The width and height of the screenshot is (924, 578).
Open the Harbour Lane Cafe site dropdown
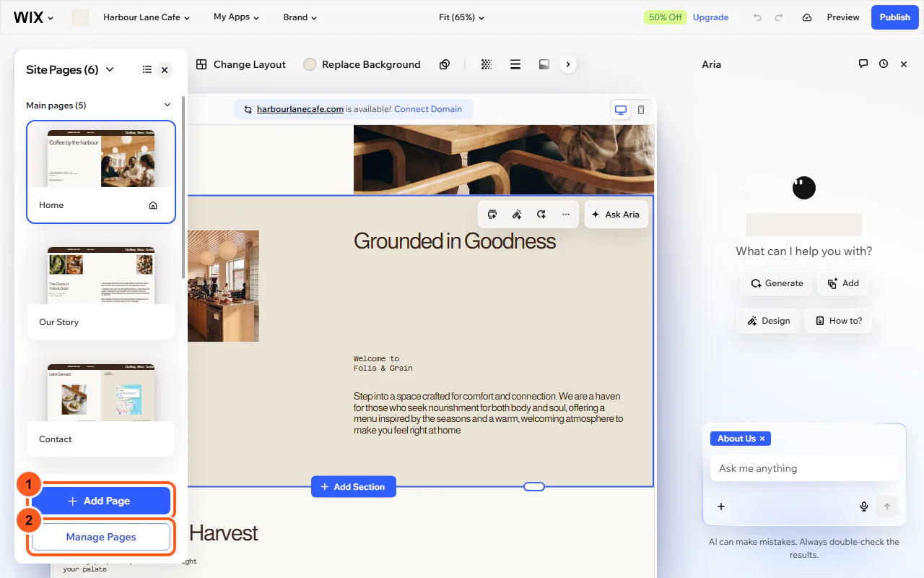[147, 17]
